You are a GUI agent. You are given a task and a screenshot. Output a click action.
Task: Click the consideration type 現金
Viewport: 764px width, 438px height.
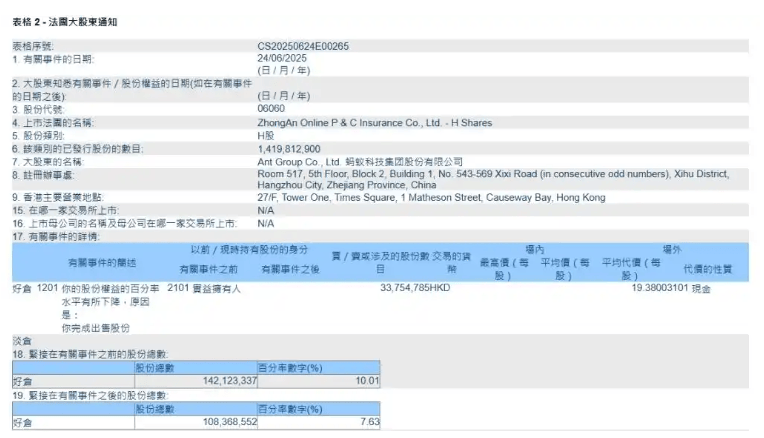coord(701,289)
